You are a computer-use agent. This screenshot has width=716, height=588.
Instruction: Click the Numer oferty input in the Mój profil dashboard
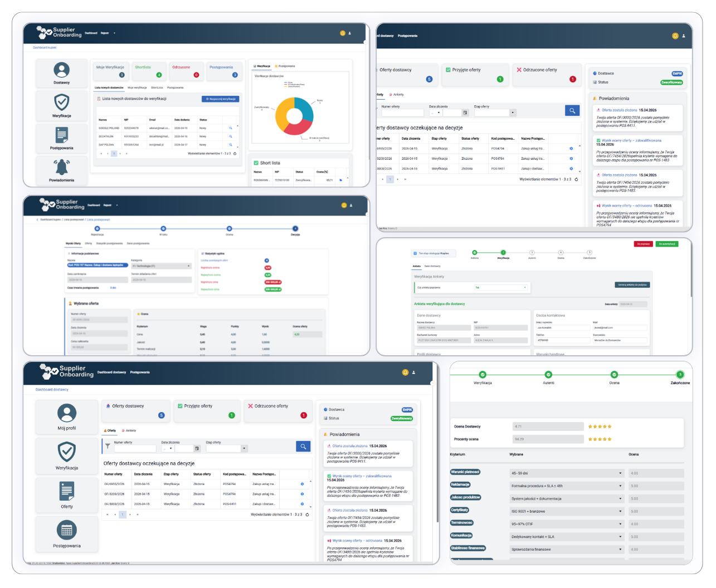coord(135,448)
